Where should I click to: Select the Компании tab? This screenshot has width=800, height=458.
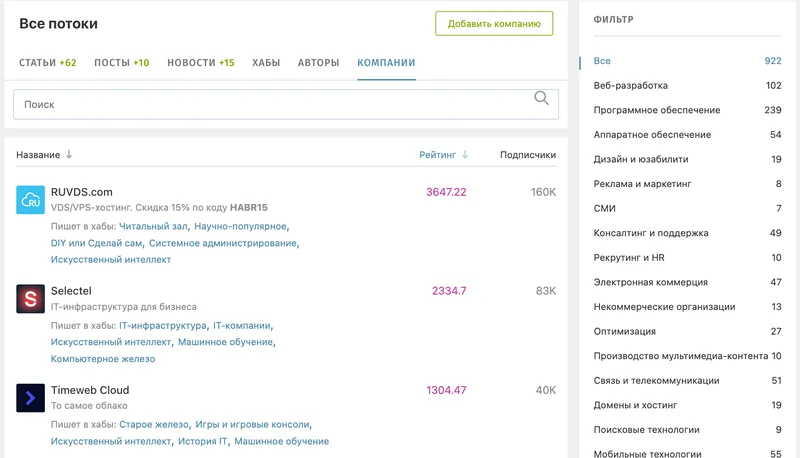coord(386,63)
